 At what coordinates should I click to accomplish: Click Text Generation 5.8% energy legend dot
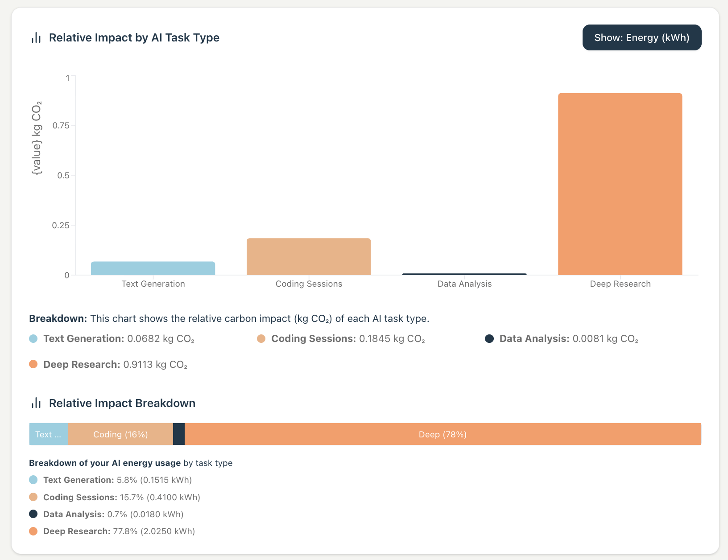tap(33, 480)
